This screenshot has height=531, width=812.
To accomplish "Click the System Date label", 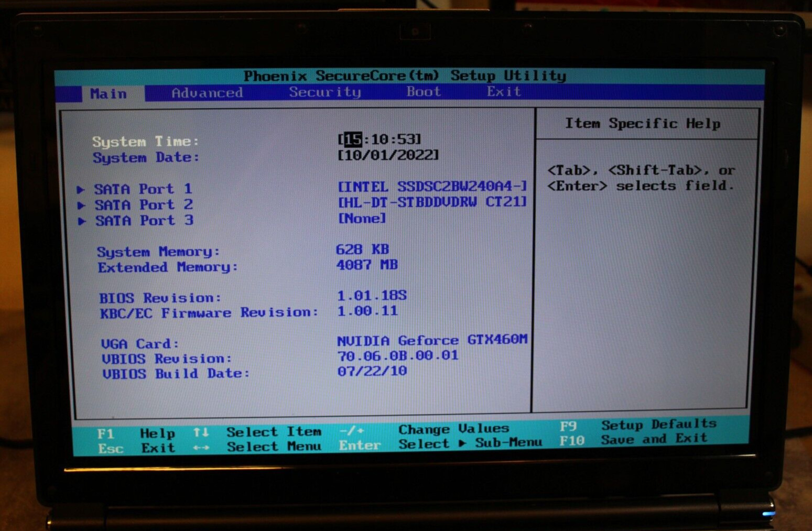I will pyautogui.click(x=146, y=157).
